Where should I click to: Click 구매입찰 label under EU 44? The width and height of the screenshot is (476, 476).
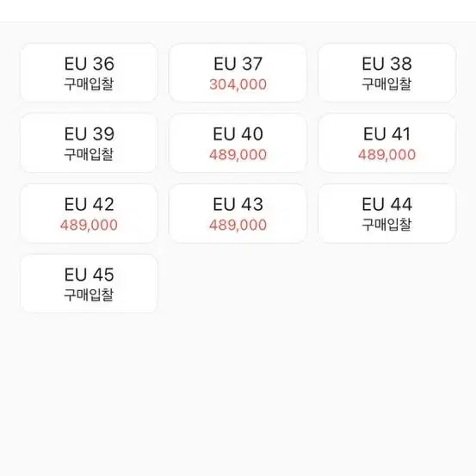(386, 225)
